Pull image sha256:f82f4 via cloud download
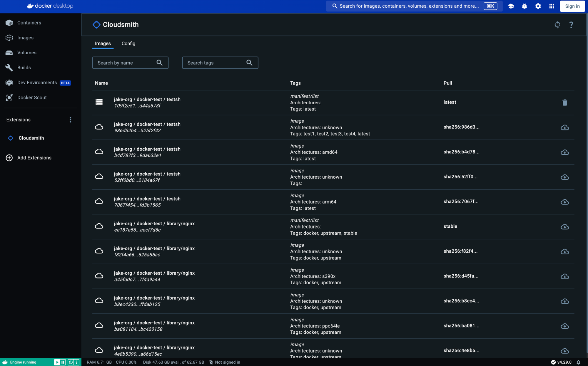The width and height of the screenshot is (588, 366). click(565, 251)
